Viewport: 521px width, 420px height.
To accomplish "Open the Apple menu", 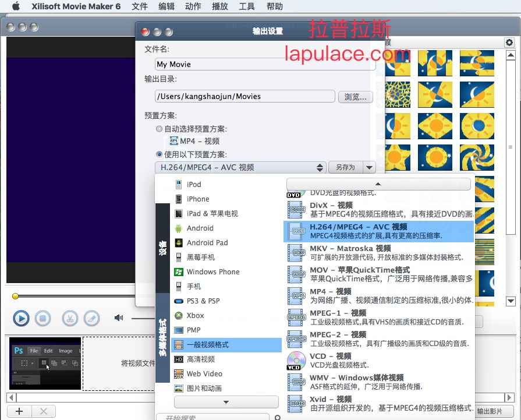I will pyautogui.click(x=16, y=6).
